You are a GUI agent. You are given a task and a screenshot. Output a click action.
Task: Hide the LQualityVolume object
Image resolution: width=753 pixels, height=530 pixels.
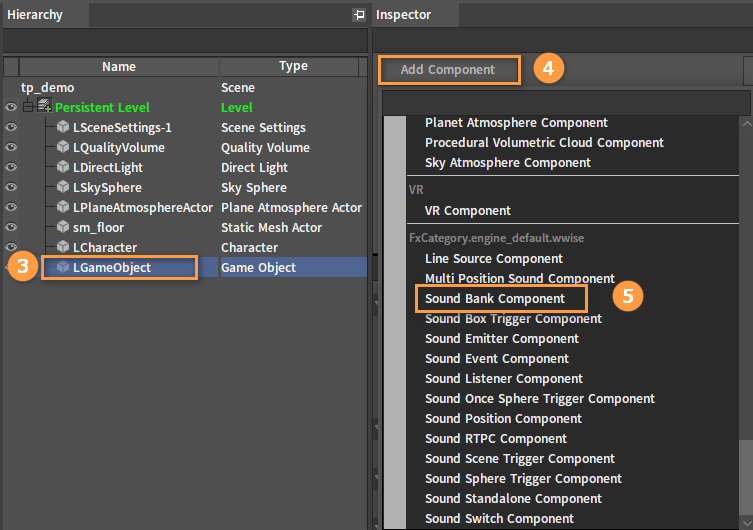11,147
